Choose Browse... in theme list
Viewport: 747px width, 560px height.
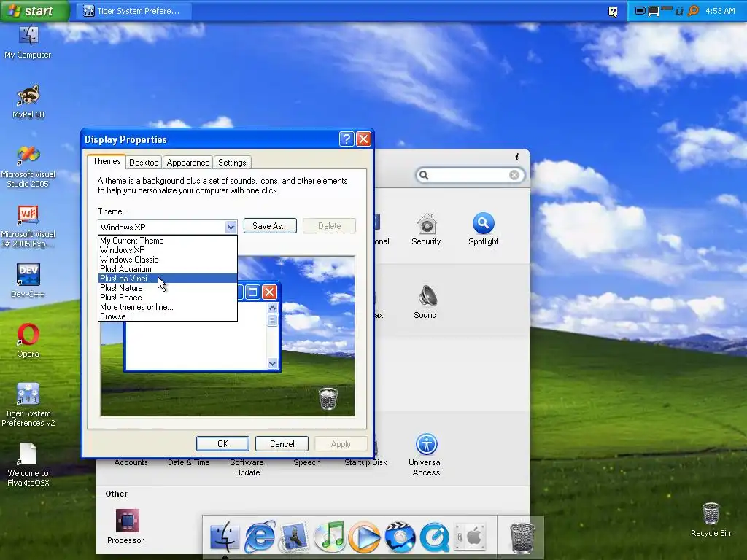(x=168, y=316)
